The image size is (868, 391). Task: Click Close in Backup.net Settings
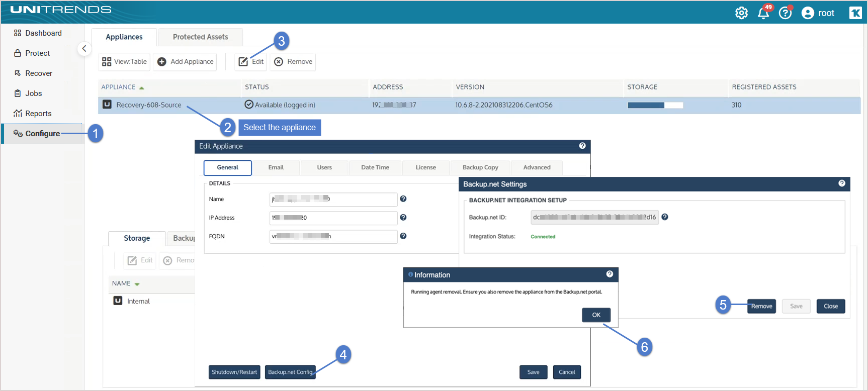coord(831,307)
